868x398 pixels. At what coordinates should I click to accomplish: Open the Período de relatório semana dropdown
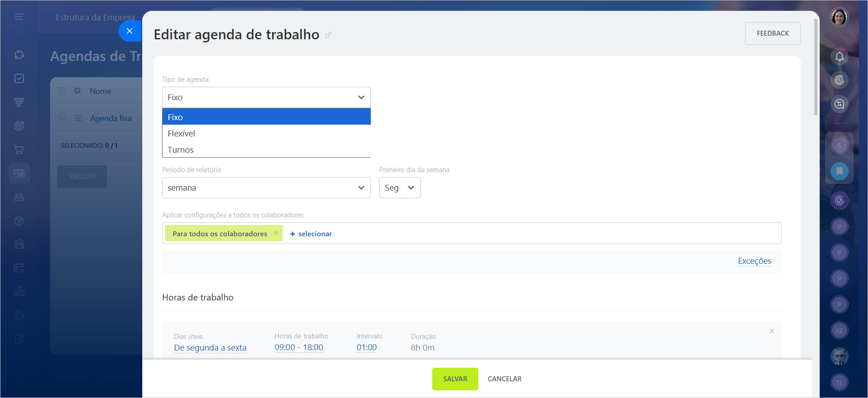point(266,187)
